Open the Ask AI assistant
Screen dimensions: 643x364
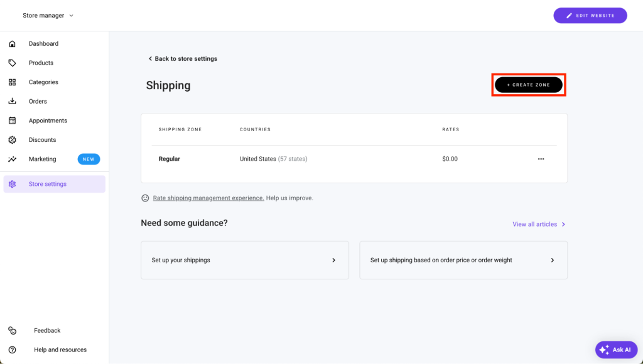point(616,350)
